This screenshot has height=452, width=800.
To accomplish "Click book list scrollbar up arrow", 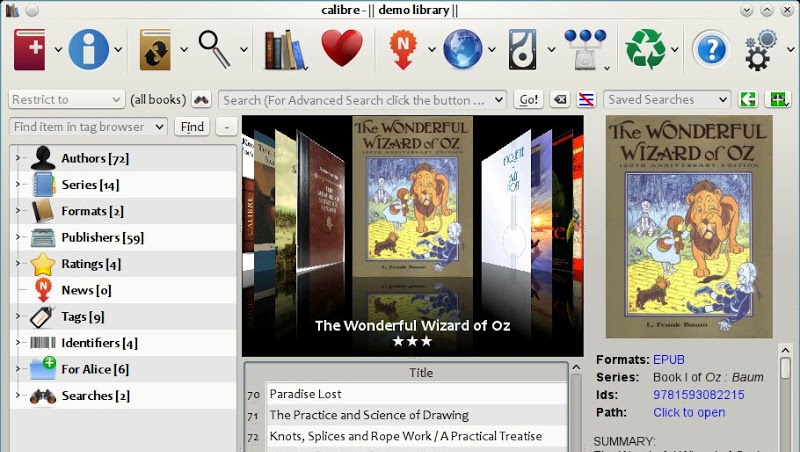I will [576, 367].
